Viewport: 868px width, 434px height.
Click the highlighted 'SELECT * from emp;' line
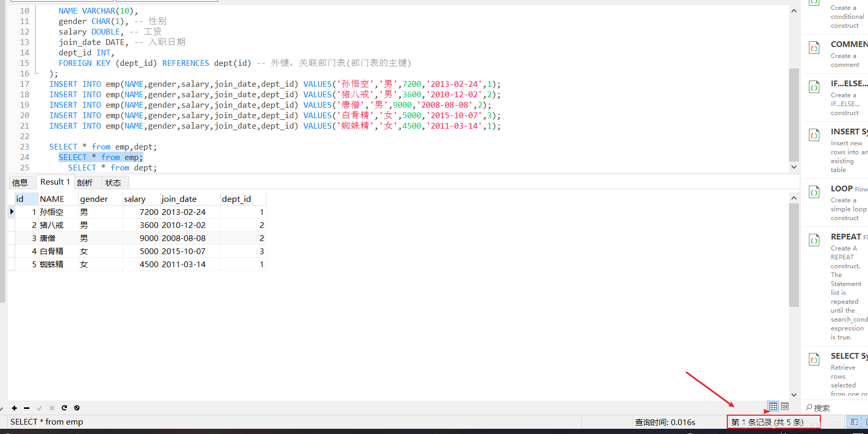click(100, 157)
